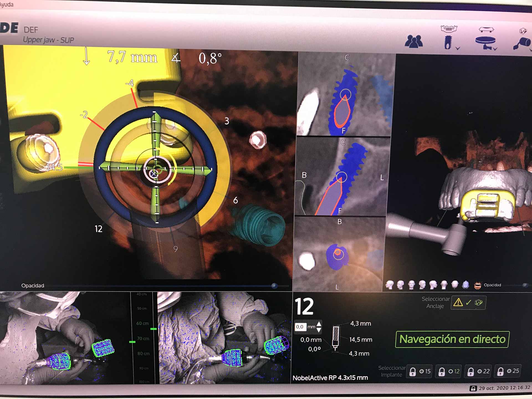Select implant 15 radio button
Viewport: 532px width, 399px height.
click(x=421, y=371)
